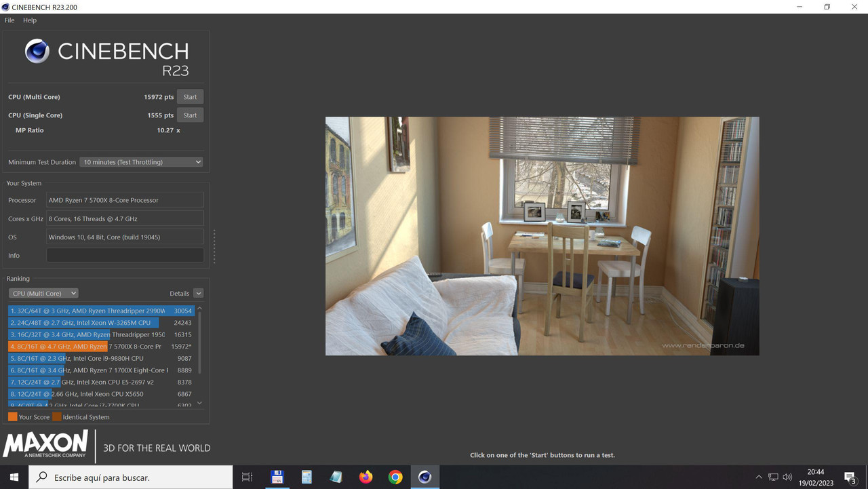Select the Intel Xeon W-3265M ranking row

click(101, 323)
